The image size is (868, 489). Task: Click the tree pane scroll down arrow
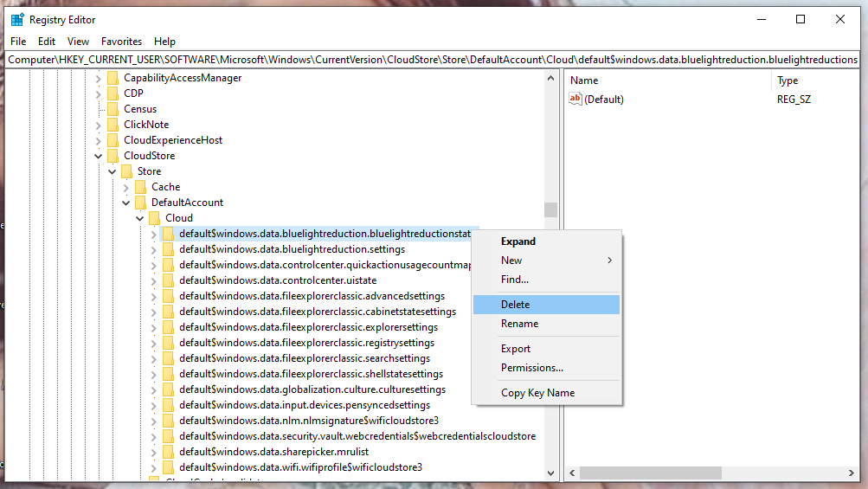pos(550,473)
